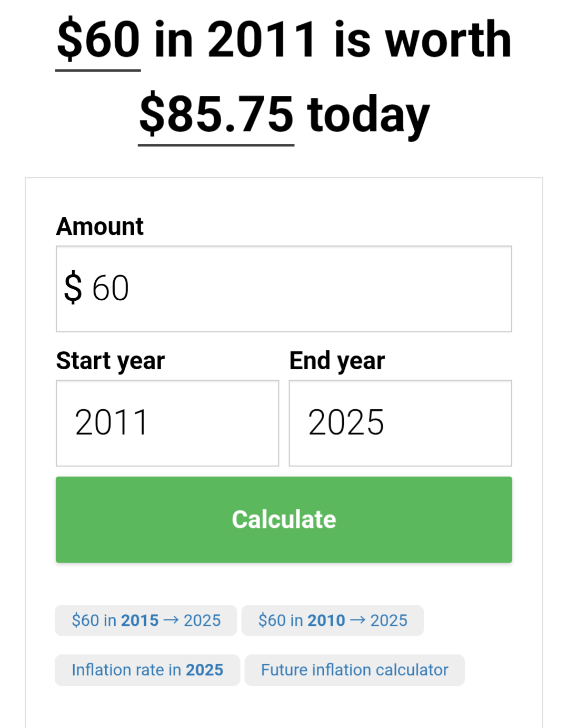Click the Amount label

(x=100, y=227)
